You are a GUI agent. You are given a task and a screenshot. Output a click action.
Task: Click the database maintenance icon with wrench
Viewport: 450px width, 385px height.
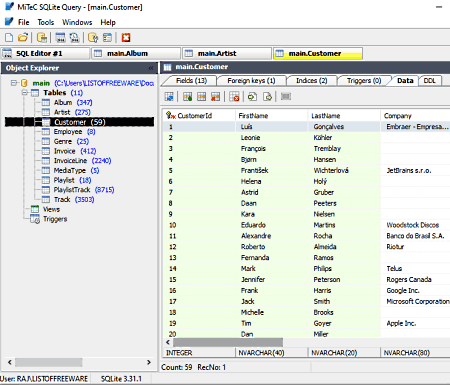(93, 37)
